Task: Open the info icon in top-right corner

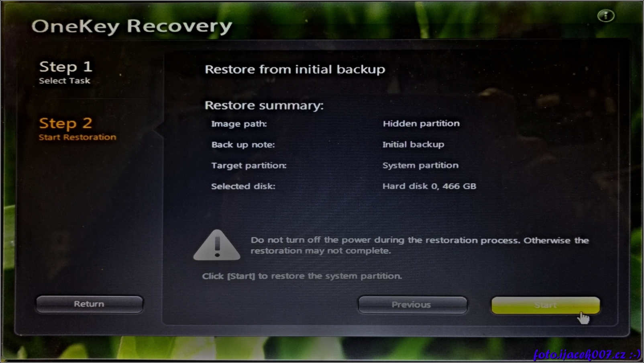Action: [x=605, y=16]
